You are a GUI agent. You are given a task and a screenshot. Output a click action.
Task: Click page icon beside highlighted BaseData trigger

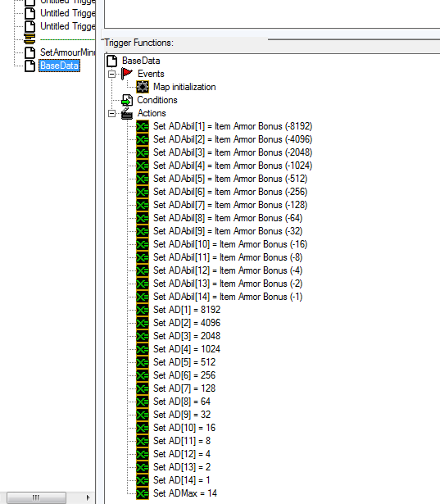pos(29,66)
